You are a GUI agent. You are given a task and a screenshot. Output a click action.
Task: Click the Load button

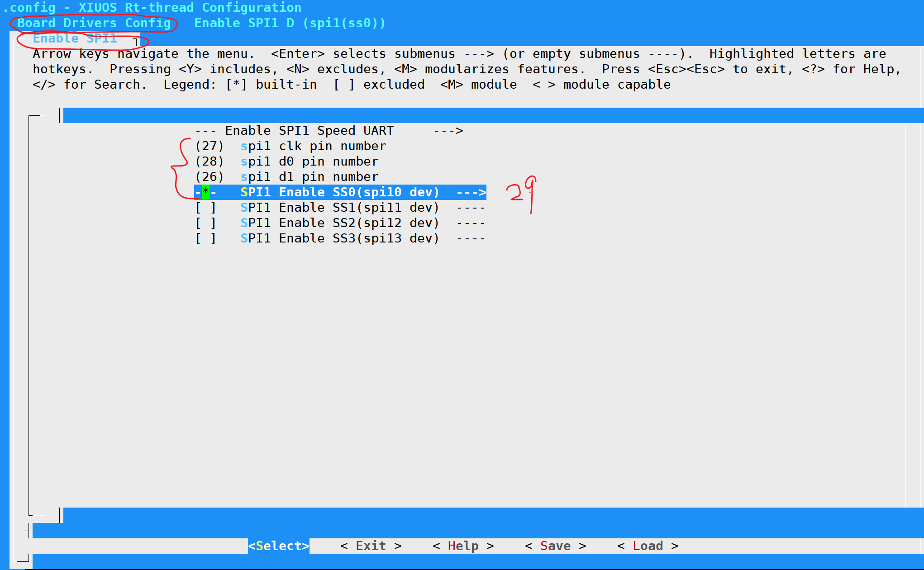coord(648,546)
